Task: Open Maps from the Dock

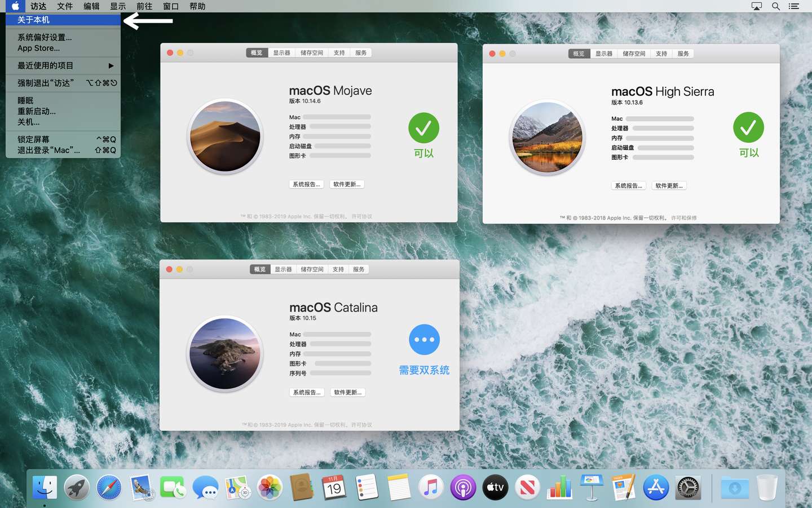Action: pyautogui.click(x=237, y=487)
